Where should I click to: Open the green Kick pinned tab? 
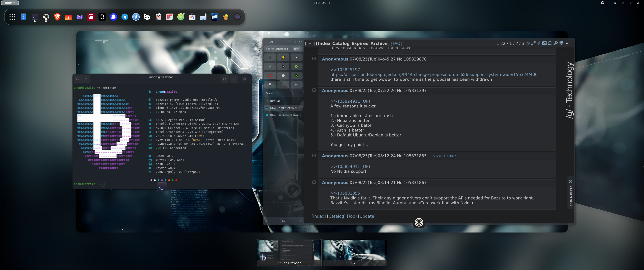coord(297,76)
